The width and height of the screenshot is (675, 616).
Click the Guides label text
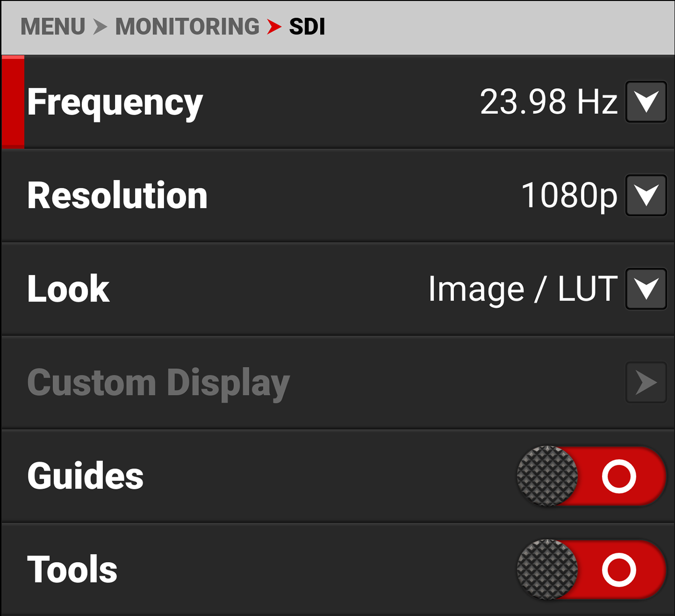tap(85, 476)
